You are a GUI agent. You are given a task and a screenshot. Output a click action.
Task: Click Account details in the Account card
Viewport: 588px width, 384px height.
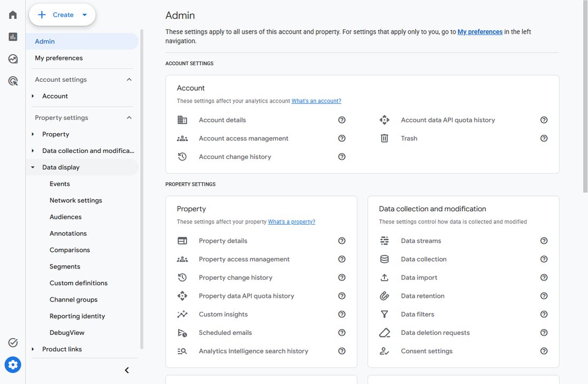[222, 120]
